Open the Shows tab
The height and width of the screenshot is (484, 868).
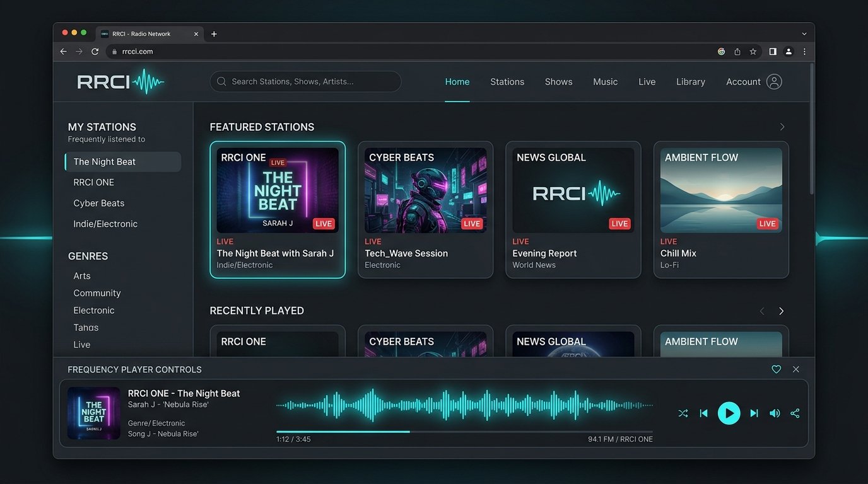coord(559,82)
